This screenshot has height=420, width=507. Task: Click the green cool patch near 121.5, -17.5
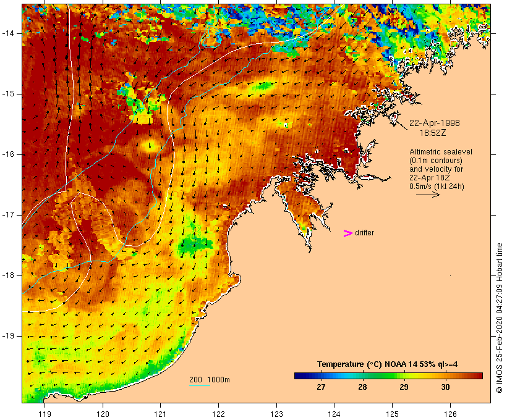[x=194, y=244]
